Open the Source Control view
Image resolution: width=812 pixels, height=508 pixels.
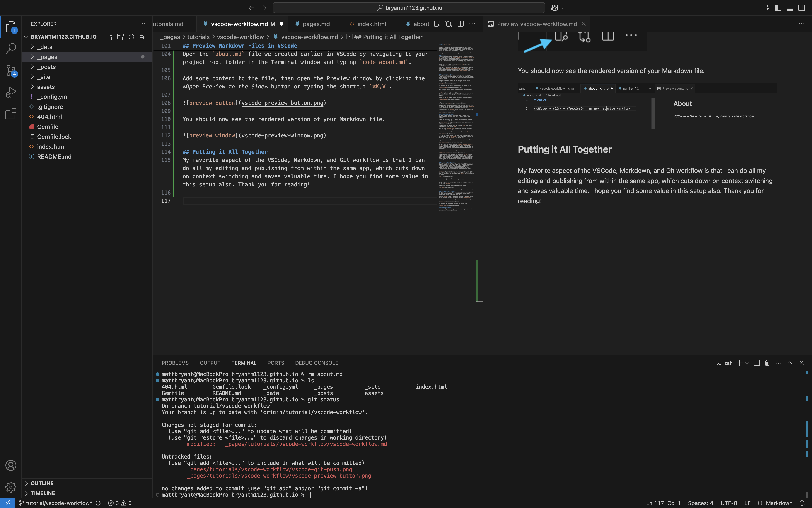pyautogui.click(x=11, y=71)
